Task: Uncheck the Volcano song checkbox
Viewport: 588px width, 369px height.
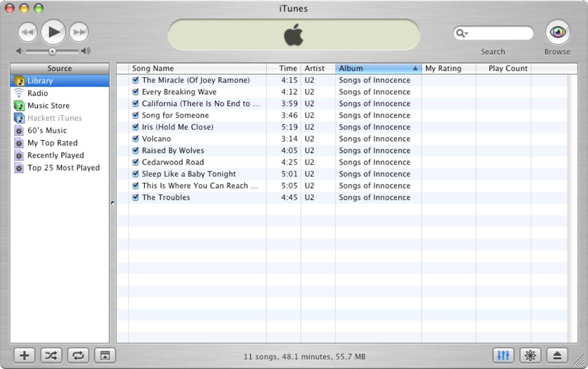Action: click(x=135, y=138)
